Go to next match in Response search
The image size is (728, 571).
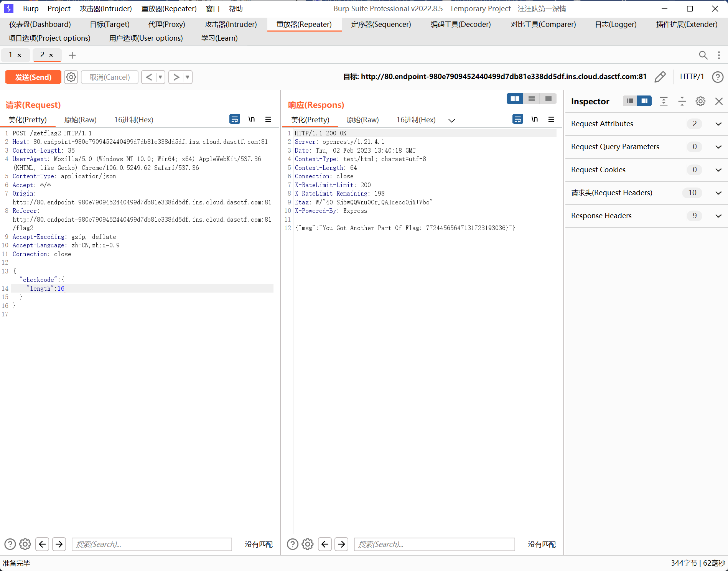(x=341, y=544)
